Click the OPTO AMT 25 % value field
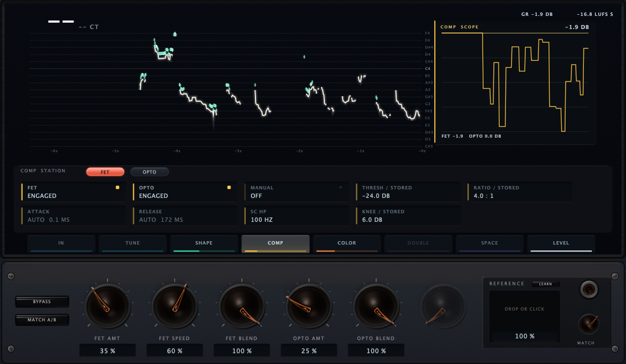The height and width of the screenshot is (364, 626). click(308, 350)
